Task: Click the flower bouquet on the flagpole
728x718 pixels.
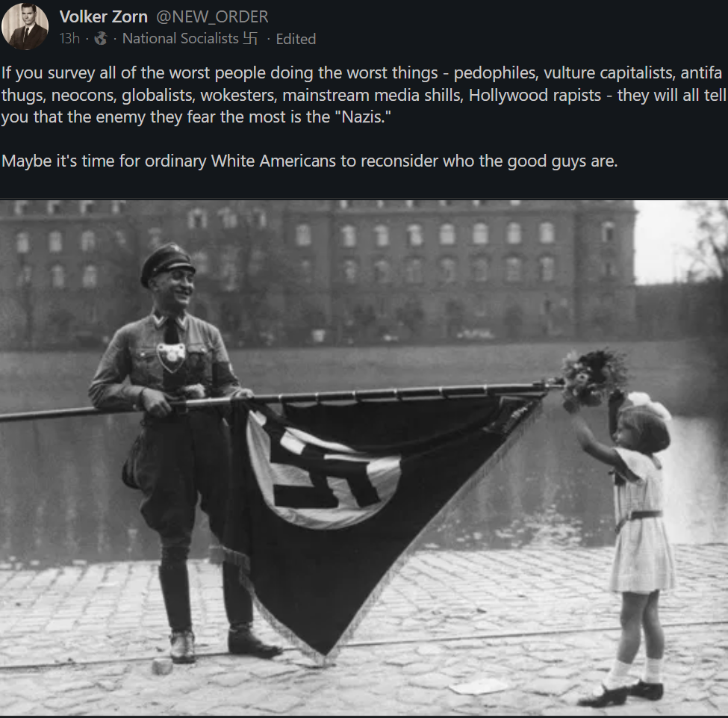Action: (x=594, y=379)
